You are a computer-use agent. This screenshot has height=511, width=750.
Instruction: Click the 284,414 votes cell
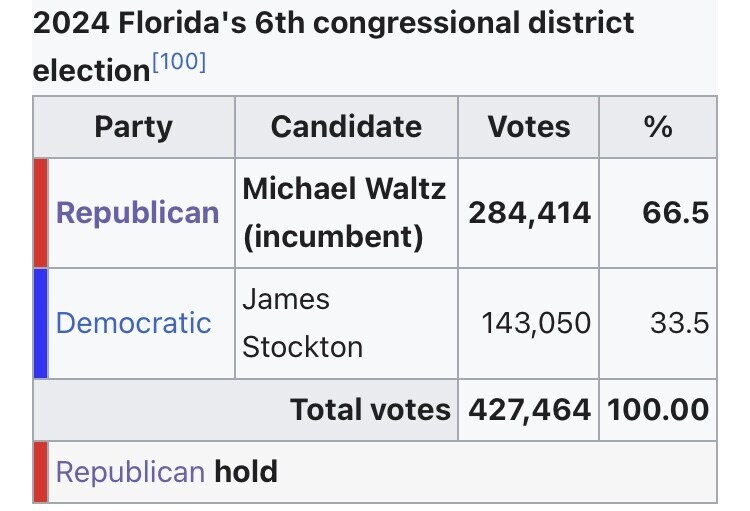528,213
